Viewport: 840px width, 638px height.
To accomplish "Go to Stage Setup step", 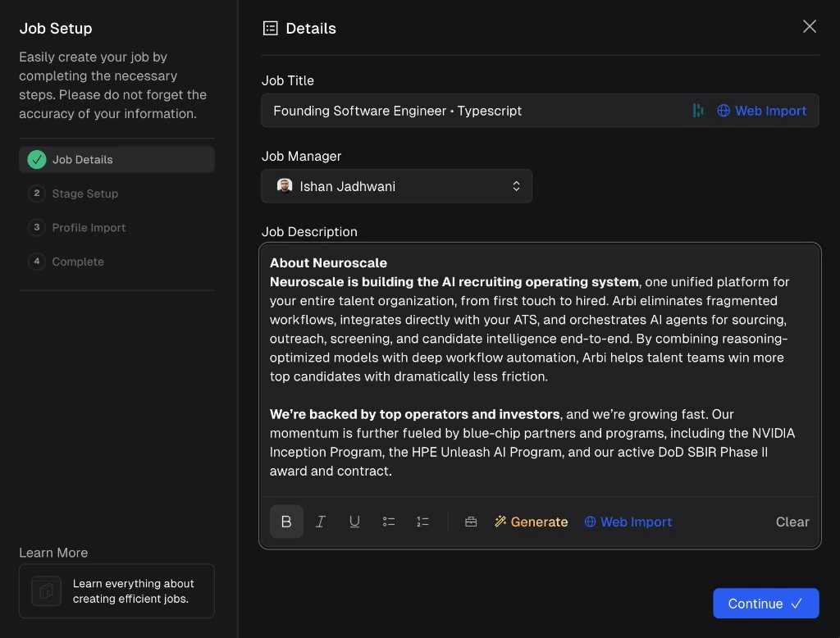I will 116,194.
